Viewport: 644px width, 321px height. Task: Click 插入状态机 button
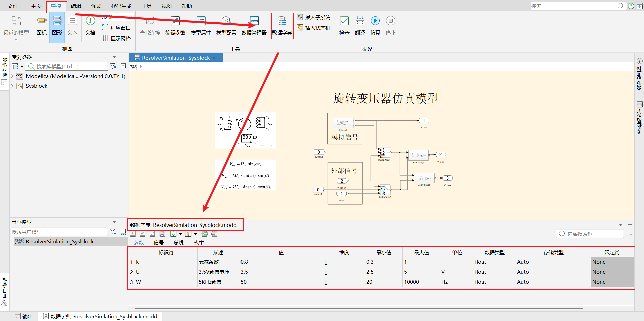pos(314,28)
